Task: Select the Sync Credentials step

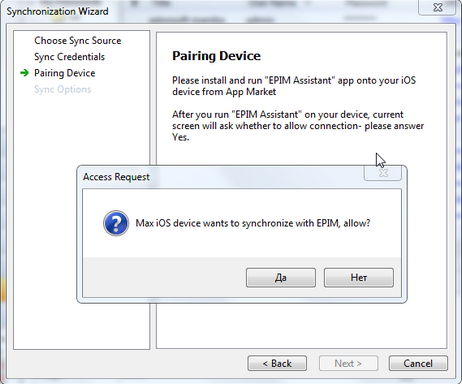Action: click(69, 57)
